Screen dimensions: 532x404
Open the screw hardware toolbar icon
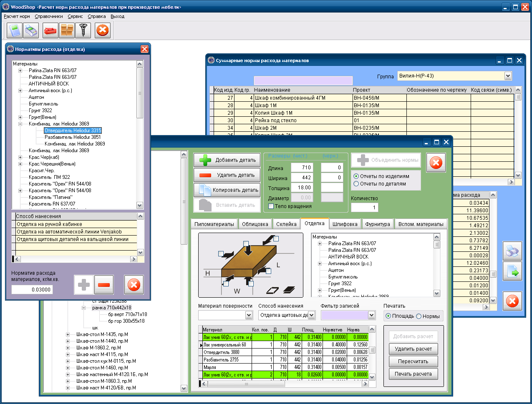(x=83, y=30)
